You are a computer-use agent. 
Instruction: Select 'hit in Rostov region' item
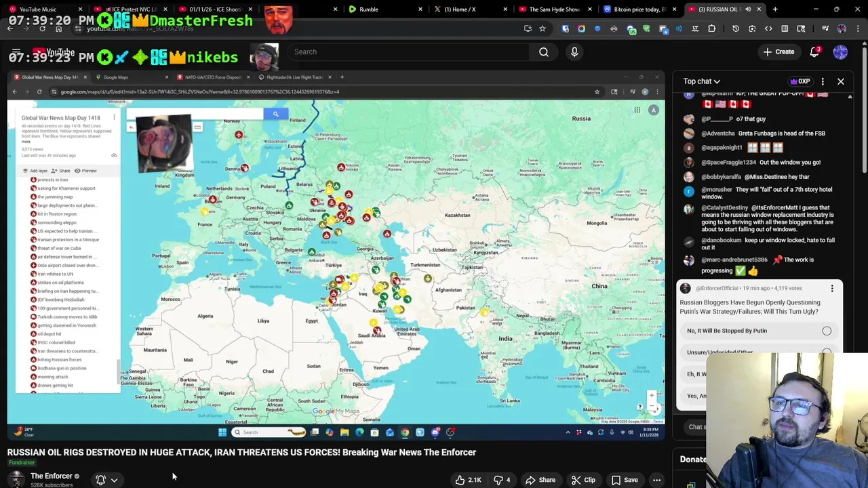(x=57, y=213)
